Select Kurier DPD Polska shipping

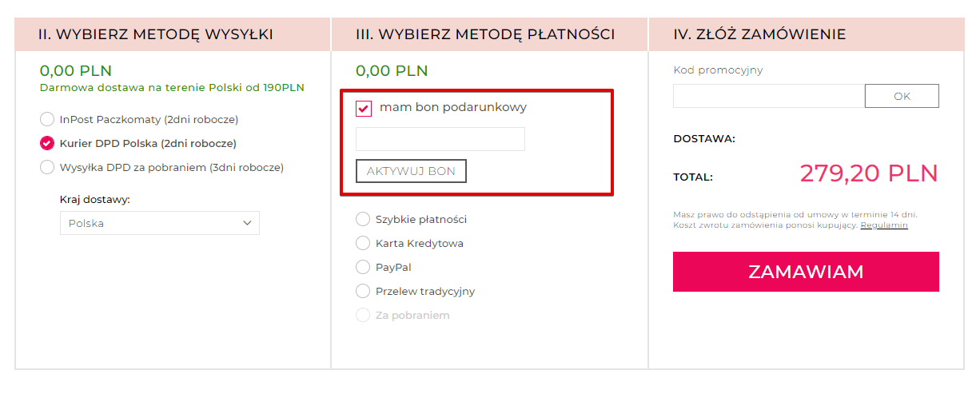[47, 144]
